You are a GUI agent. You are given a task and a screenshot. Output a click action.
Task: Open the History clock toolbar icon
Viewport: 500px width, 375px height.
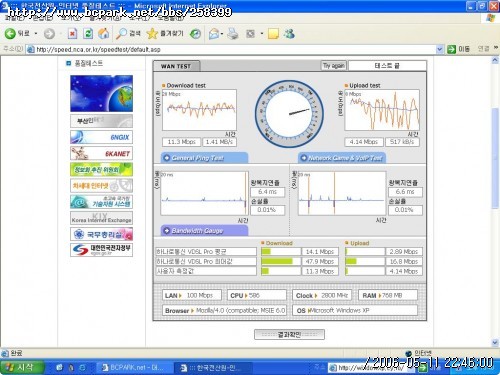(195, 34)
